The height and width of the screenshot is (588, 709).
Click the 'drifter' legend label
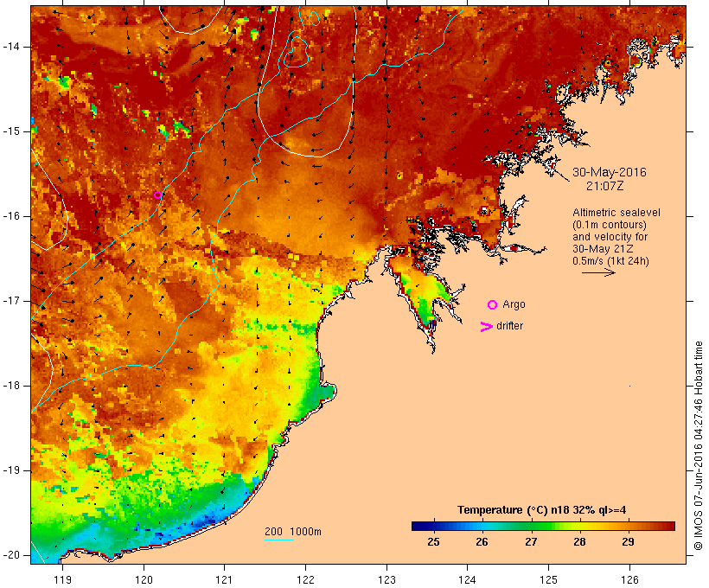[509, 326]
